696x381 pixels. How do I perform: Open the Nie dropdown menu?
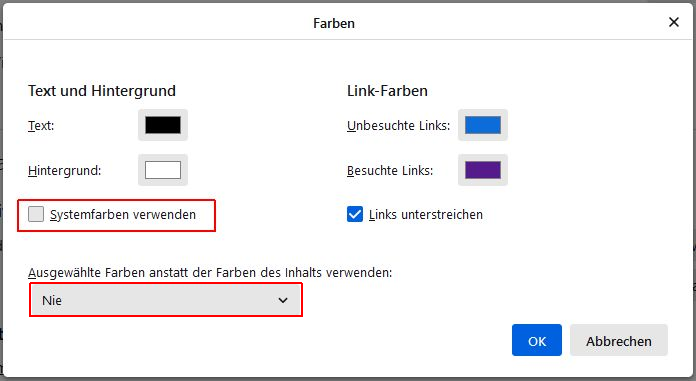click(x=166, y=300)
